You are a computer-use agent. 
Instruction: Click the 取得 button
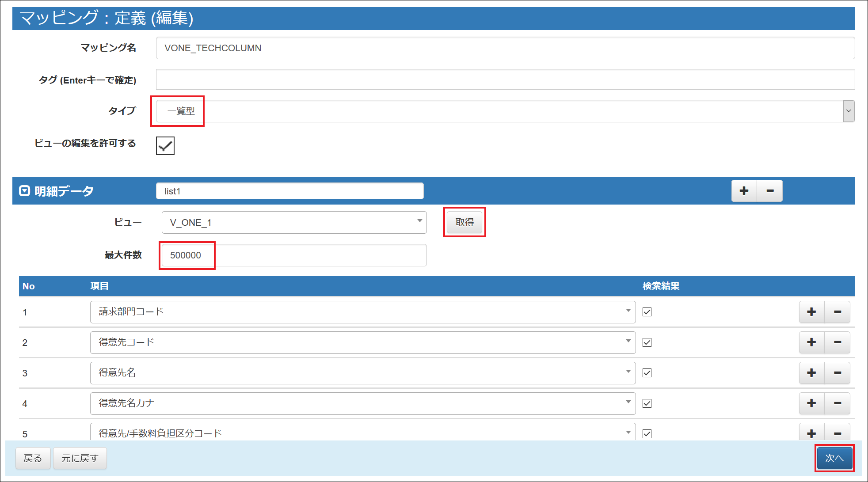pos(464,222)
